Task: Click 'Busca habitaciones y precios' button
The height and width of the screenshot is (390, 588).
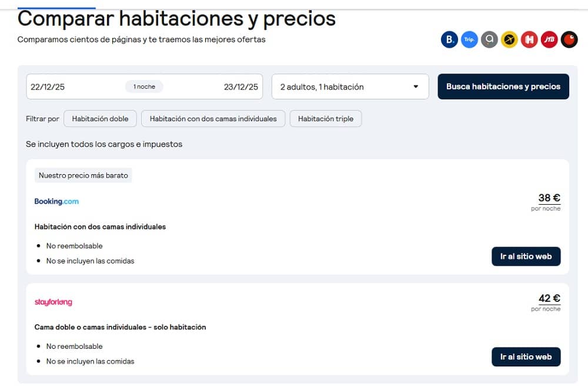Action: click(503, 86)
